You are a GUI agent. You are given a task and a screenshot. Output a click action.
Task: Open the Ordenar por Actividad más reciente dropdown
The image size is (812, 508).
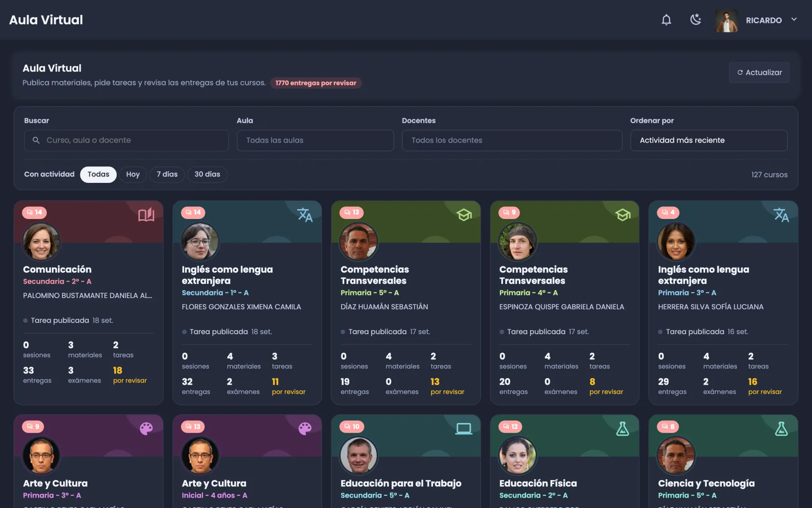click(x=709, y=140)
